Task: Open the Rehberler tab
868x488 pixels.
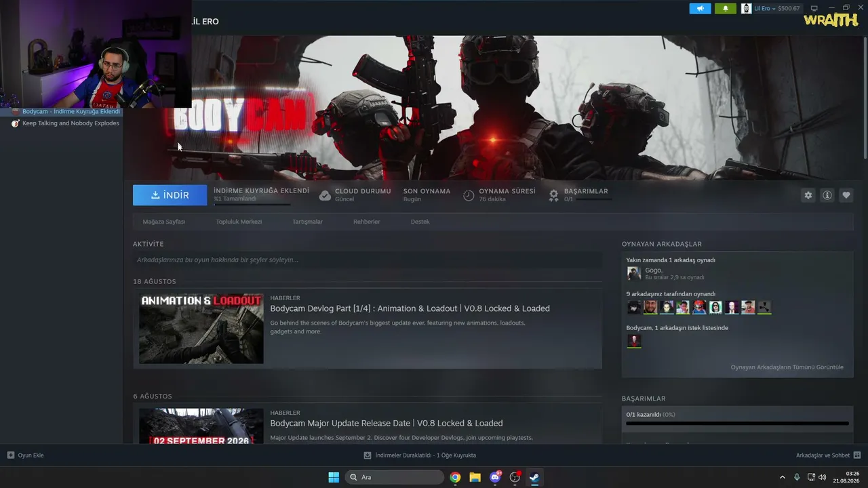Action: tap(367, 222)
